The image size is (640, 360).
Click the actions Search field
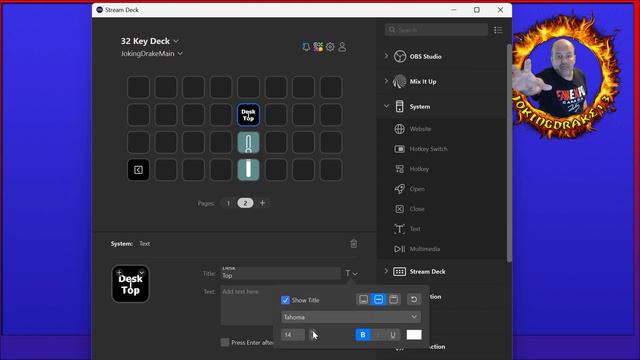[436, 30]
